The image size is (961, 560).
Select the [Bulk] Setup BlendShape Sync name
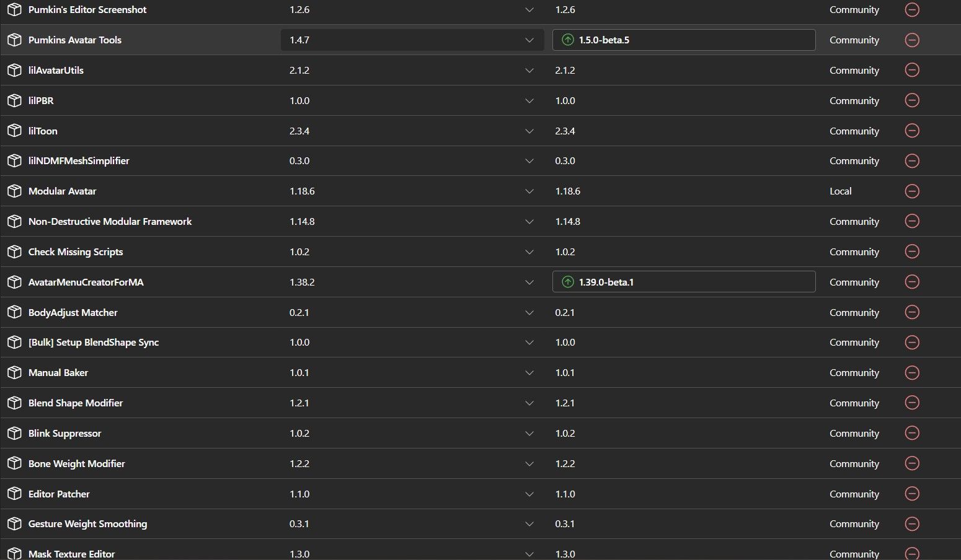(94, 343)
